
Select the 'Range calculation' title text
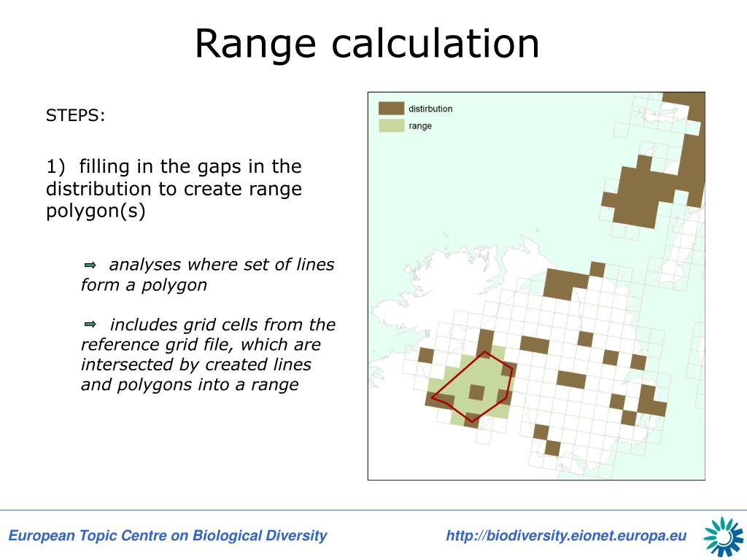point(367,44)
